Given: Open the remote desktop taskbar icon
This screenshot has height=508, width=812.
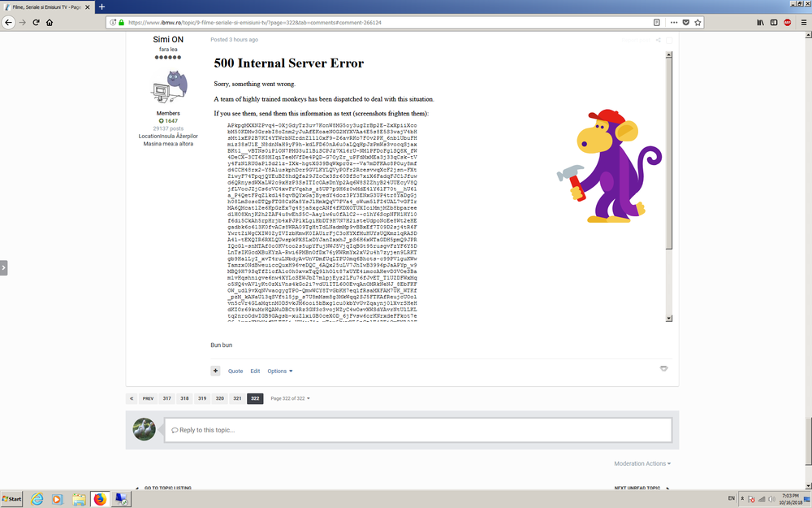Looking at the screenshot, I should click(121, 499).
